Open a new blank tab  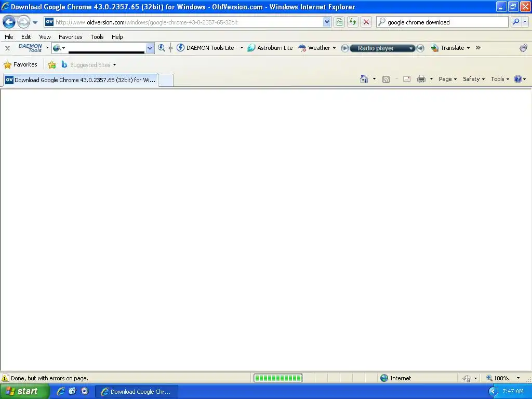point(166,80)
